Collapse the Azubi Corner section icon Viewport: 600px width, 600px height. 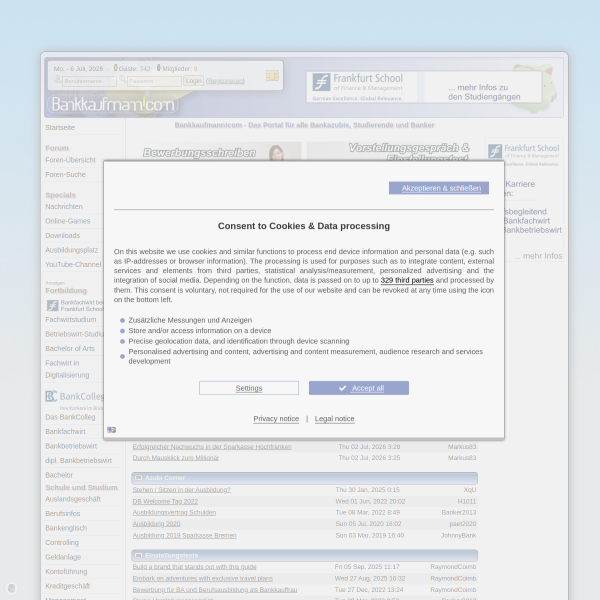[x=139, y=478]
